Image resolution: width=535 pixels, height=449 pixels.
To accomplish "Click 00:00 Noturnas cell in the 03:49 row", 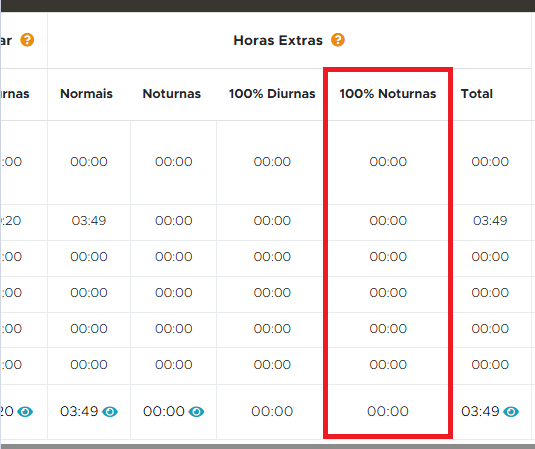I will 174,221.
